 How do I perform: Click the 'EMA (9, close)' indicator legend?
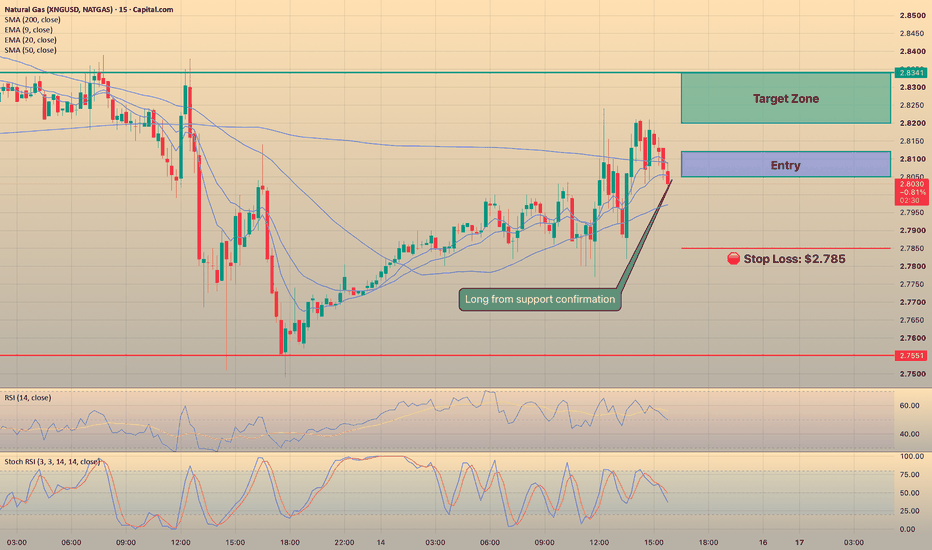(x=29, y=30)
